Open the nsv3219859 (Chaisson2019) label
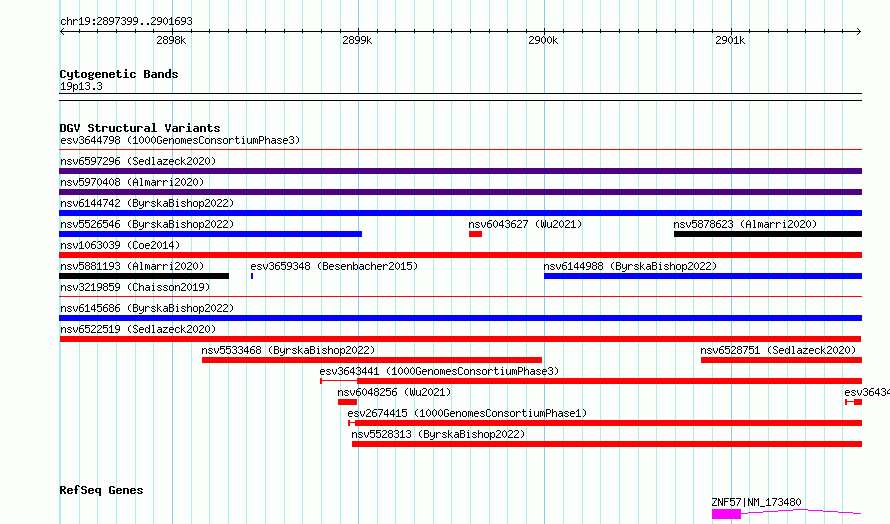This screenshot has width=890, height=524. 135,287
